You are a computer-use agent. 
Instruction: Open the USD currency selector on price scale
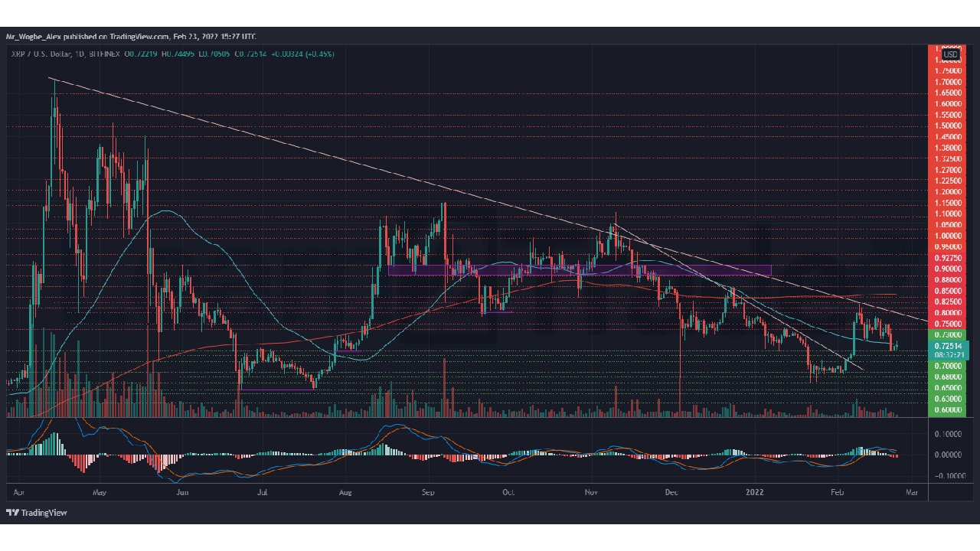(x=950, y=54)
